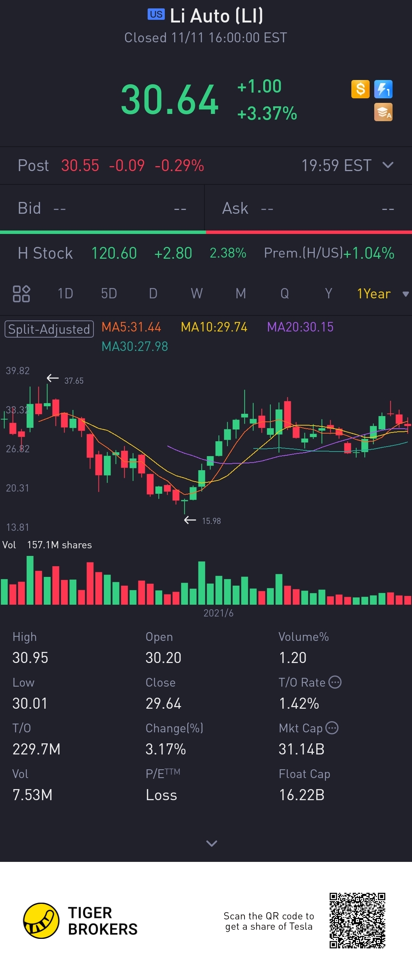Image resolution: width=412 pixels, height=980 pixels.
Task: Tap the Tiger Brokers logo
Action: tap(80, 921)
